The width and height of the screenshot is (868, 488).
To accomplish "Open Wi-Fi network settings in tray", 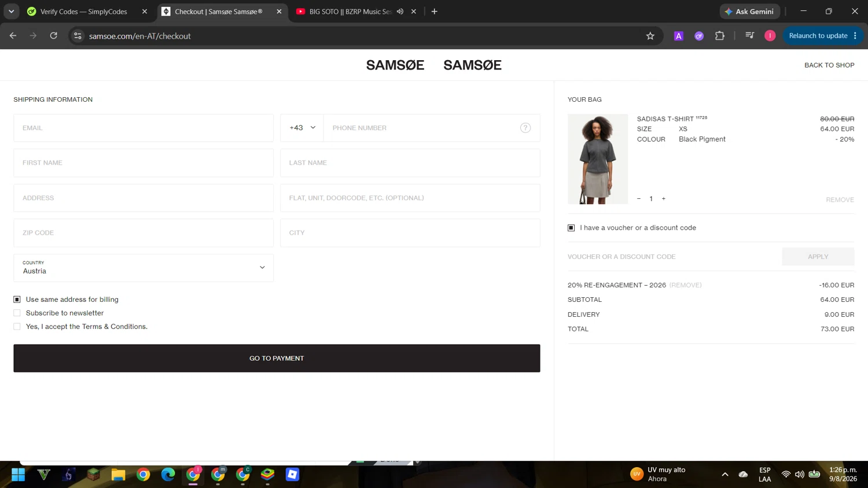I will click(786, 475).
